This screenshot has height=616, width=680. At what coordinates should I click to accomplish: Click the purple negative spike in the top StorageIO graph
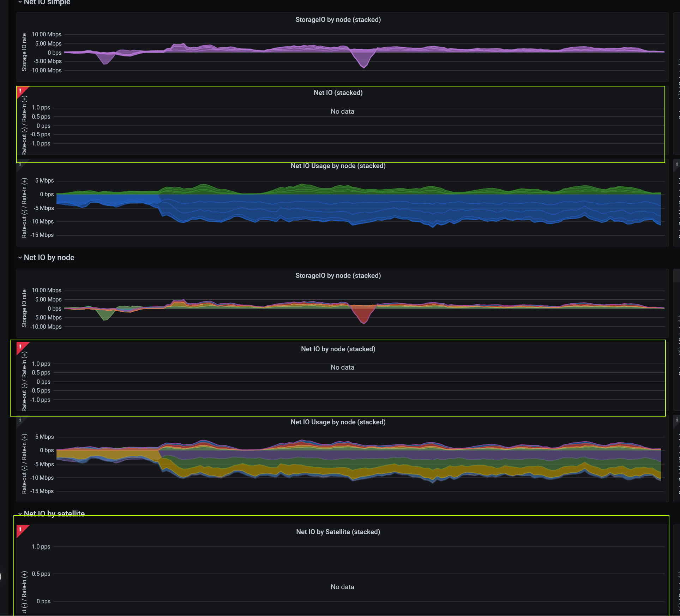pos(363,59)
